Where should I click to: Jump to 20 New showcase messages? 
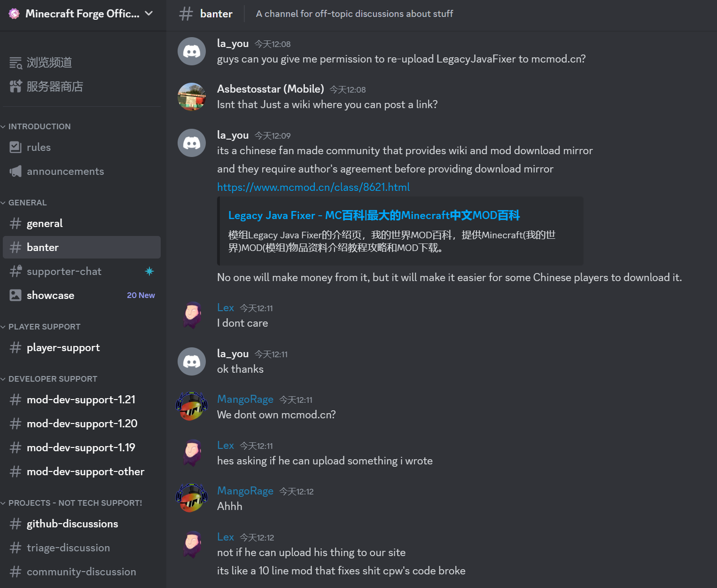(x=140, y=295)
